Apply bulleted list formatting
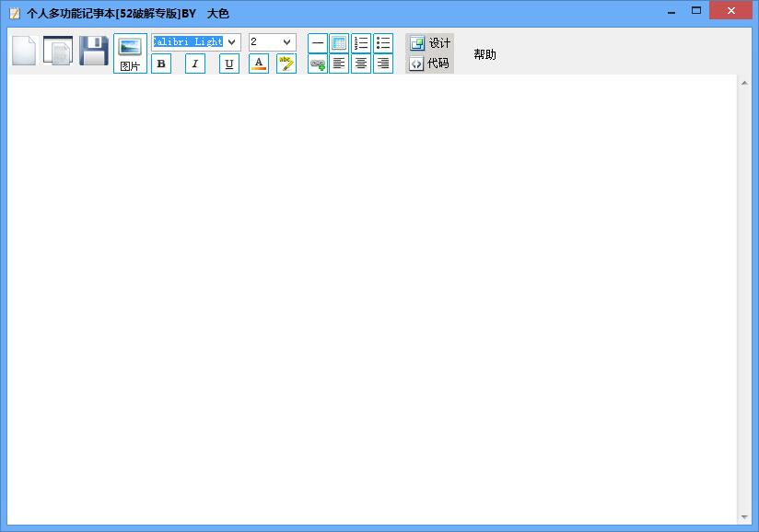Viewport: 759px width, 532px height. click(383, 43)
